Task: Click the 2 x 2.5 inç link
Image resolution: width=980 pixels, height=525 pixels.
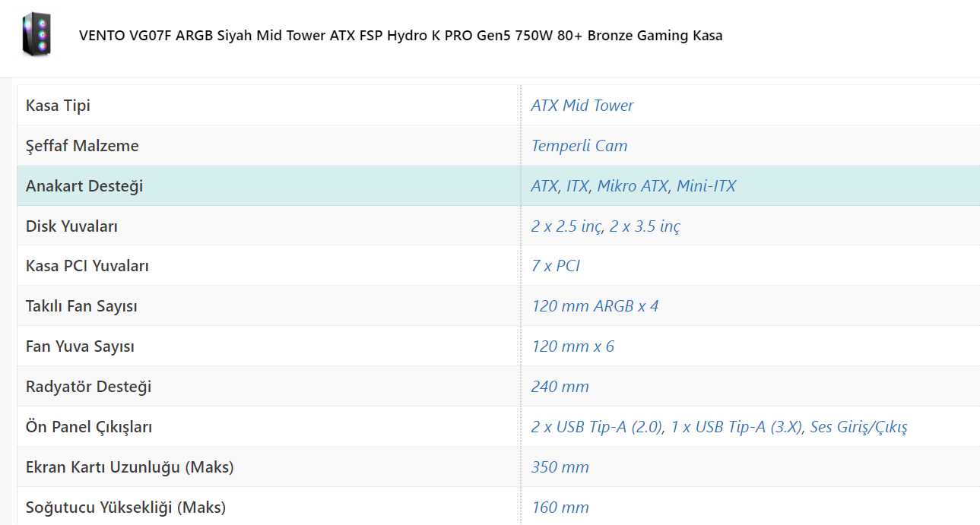Action: tap(566, 226)
